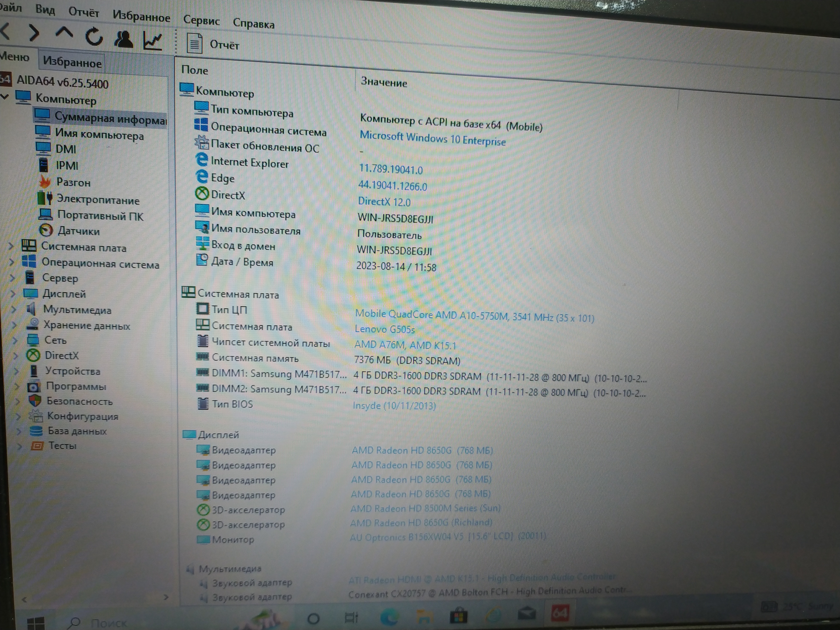Select Суммарная информация in the tree
The image size is (840, 630).
(110, 118)
